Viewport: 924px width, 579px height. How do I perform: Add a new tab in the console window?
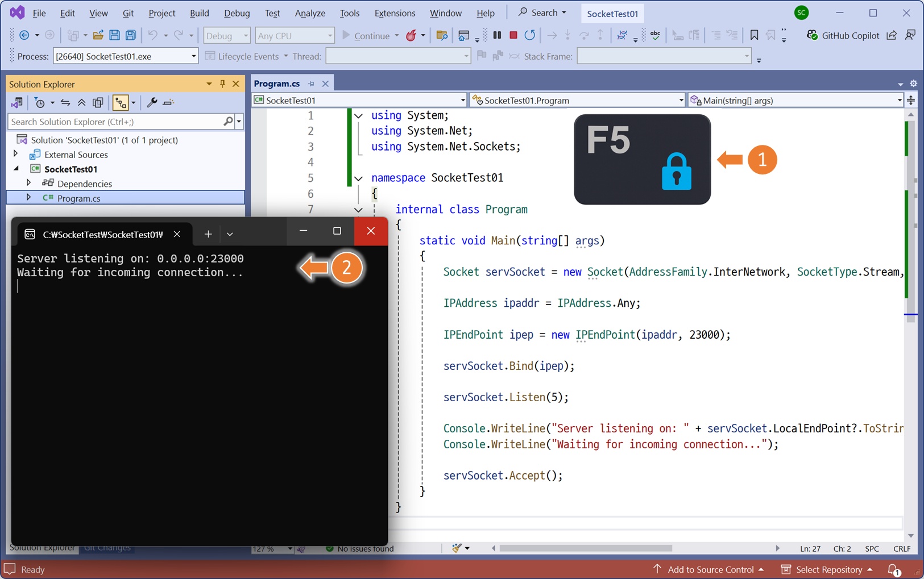pyautogui.click(x=208, y=234)
